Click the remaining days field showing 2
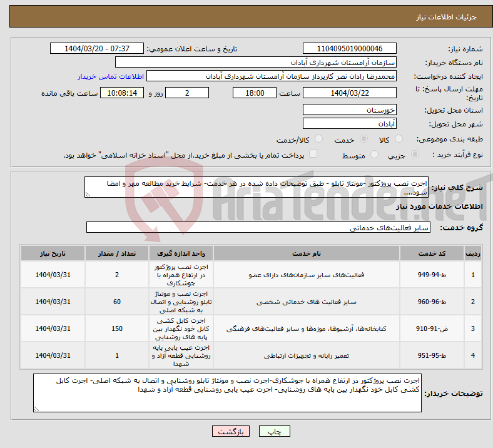The image size is (493, 448). [x=187, y=93]
